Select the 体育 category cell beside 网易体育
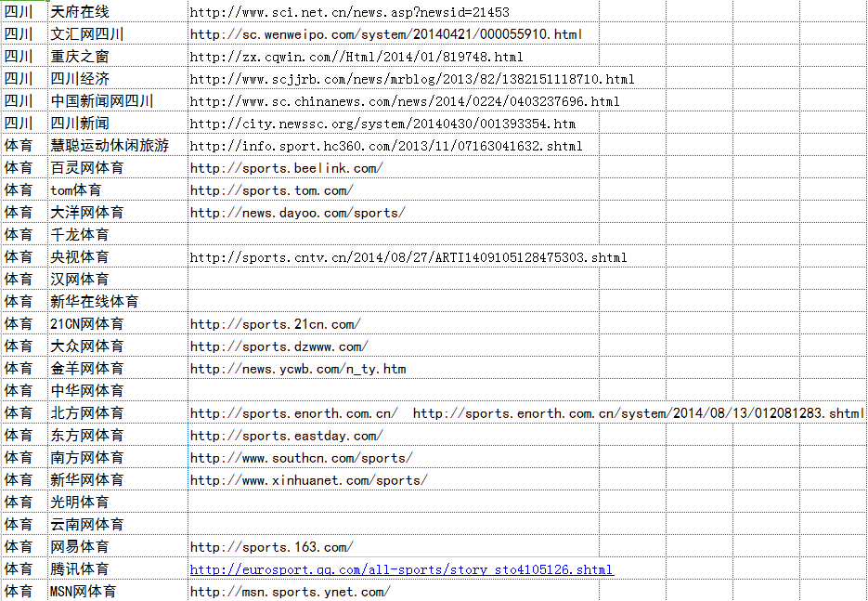 24,546
